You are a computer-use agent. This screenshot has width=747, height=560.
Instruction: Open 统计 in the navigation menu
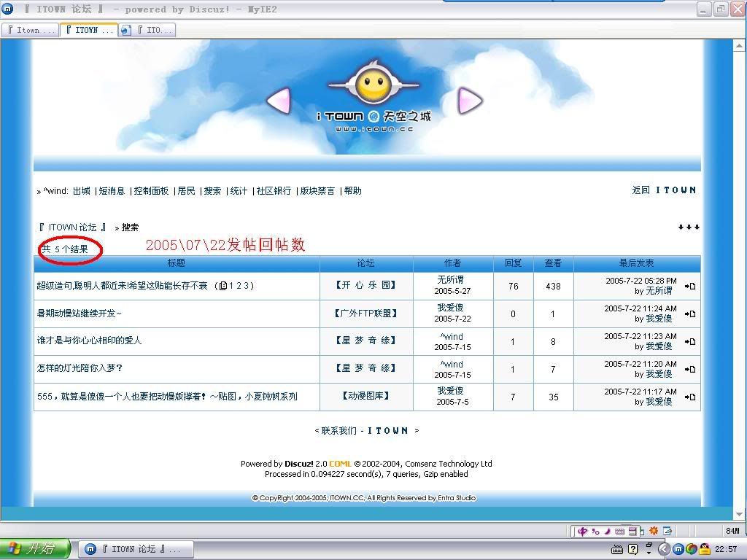pos(239,191)
